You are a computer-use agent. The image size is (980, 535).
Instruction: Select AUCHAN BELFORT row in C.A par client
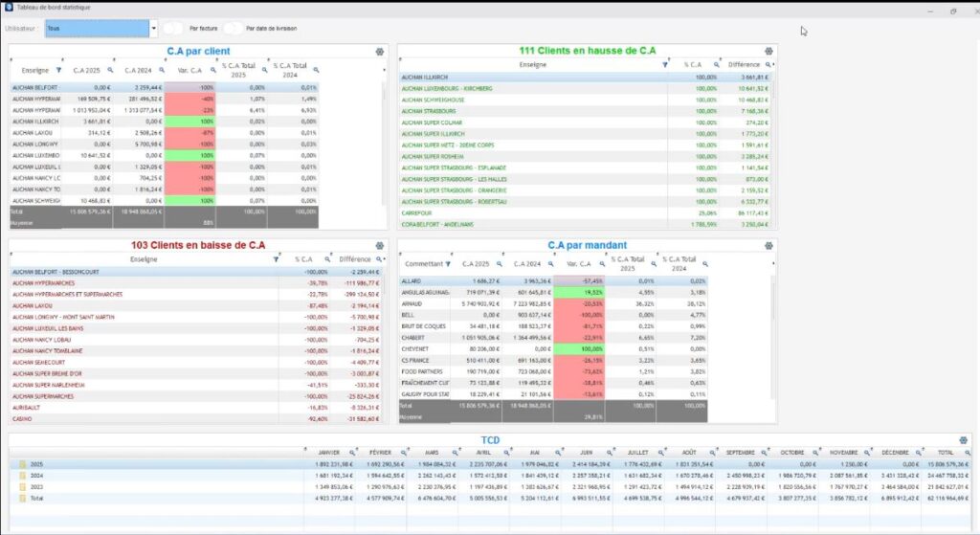165,87
